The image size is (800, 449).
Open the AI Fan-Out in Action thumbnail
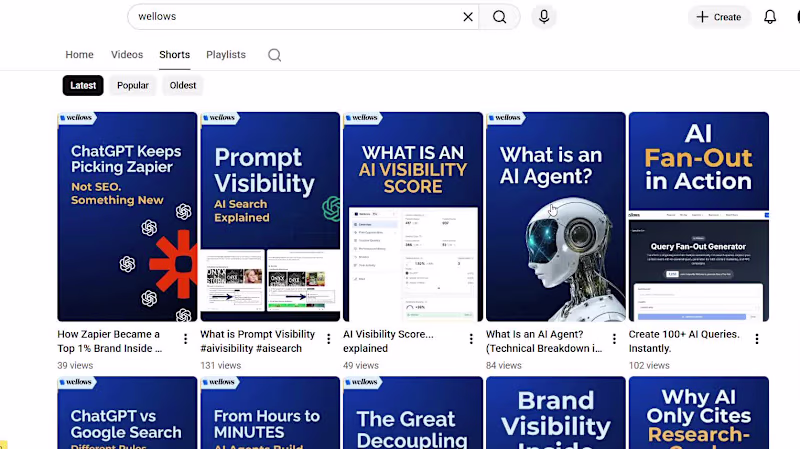pos(698,217)
